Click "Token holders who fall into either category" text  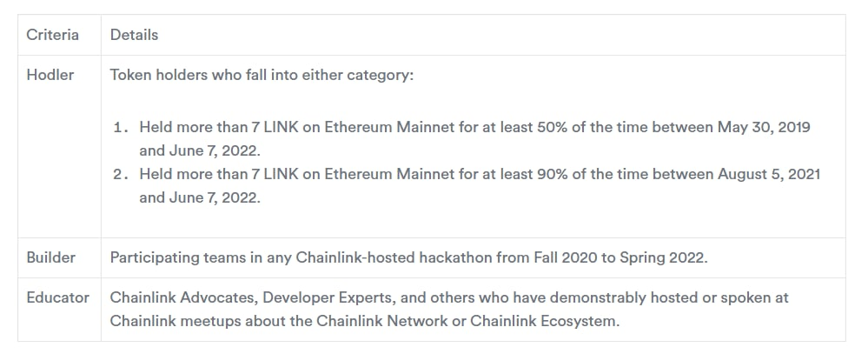(262, 75)
